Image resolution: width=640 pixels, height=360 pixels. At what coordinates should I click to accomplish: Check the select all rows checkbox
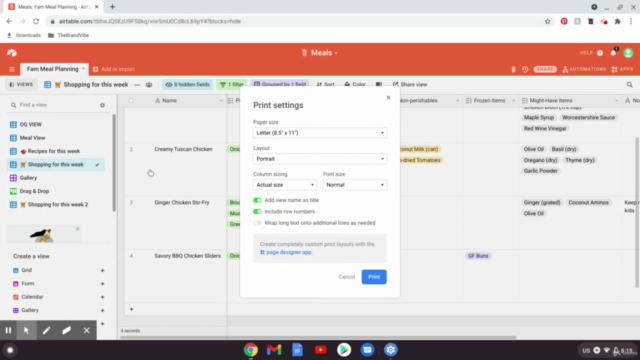tap(131, 100)
